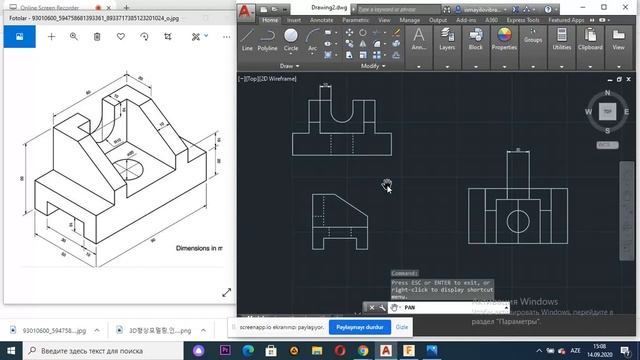Crop the photo in Photos app

pos(168,37)
